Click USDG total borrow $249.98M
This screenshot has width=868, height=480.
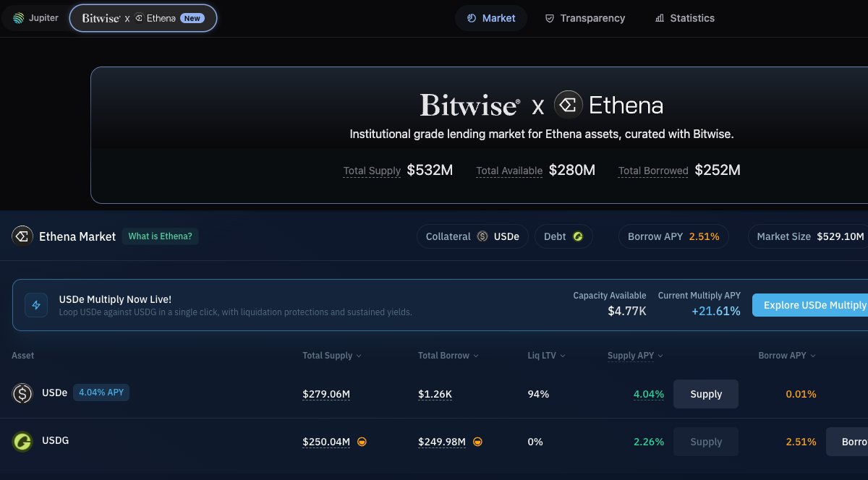[442, 442]
